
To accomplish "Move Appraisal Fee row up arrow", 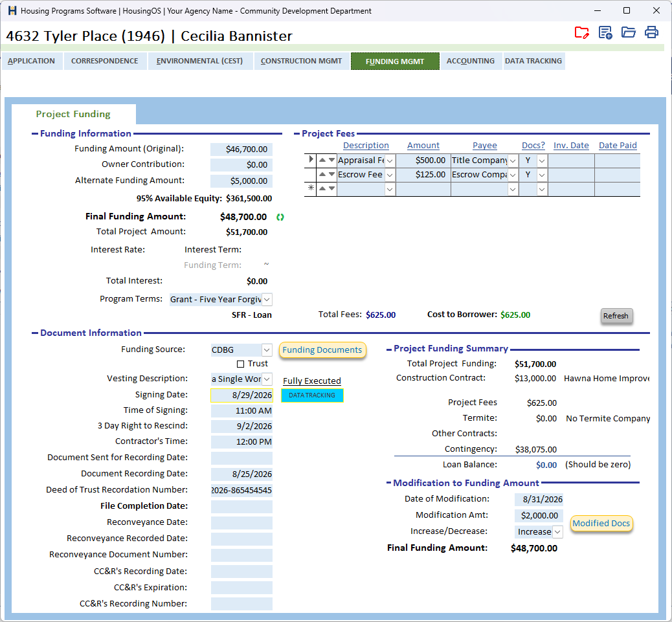I will [322, 160].
